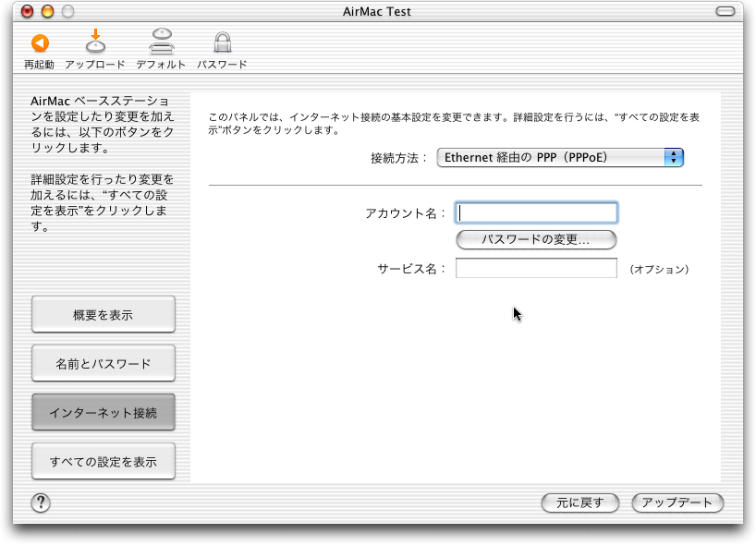Select the デフォルト default settings icon

coord(161,42)
